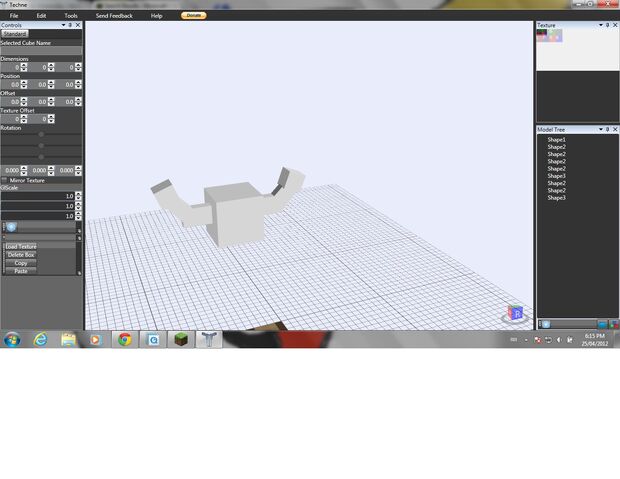Pin the Texture panel

point(608,25)
